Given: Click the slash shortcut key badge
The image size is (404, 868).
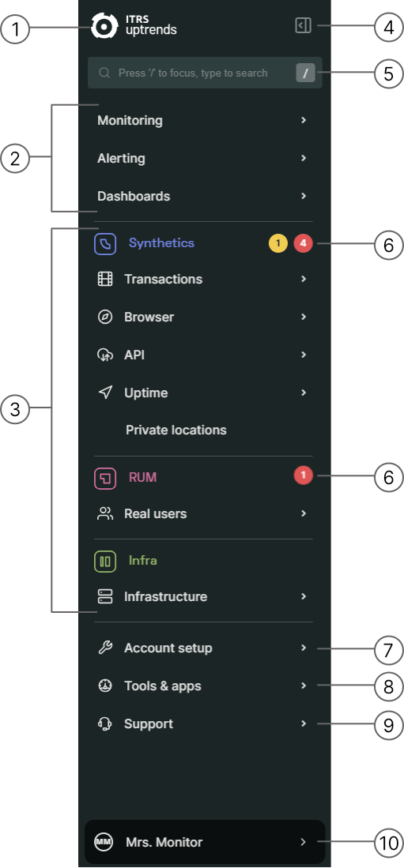Looking at the screenshot, I should point(305,73).
